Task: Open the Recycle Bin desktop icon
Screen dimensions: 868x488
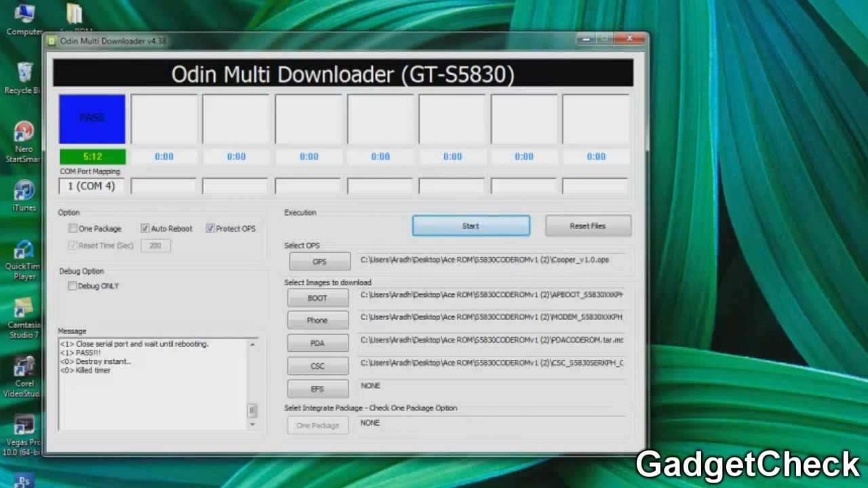Action: coord(24,78)
